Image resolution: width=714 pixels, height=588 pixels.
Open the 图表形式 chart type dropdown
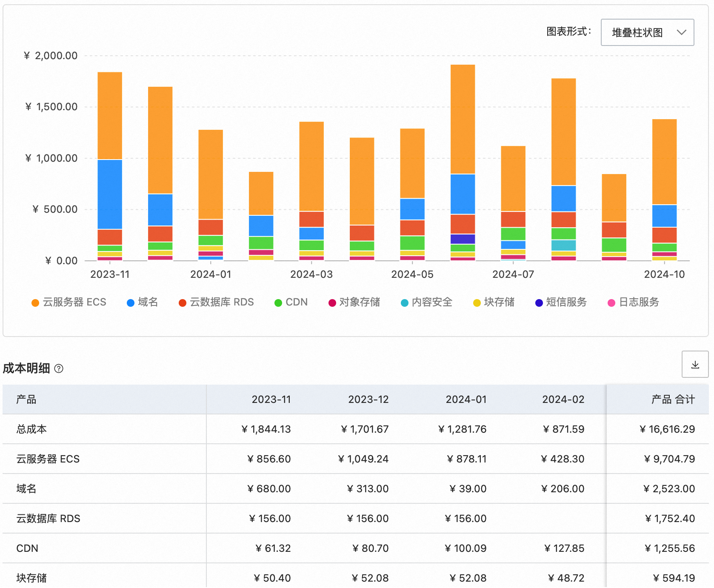(647, 32)
